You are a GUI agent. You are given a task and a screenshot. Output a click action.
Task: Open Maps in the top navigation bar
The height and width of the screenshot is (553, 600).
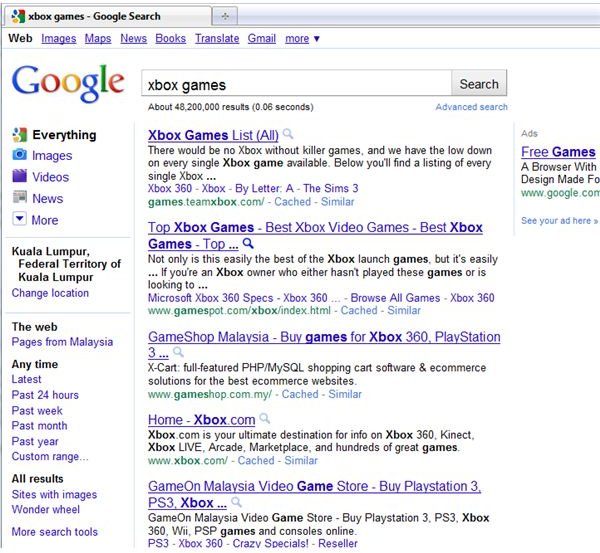(x=98, y=39)
